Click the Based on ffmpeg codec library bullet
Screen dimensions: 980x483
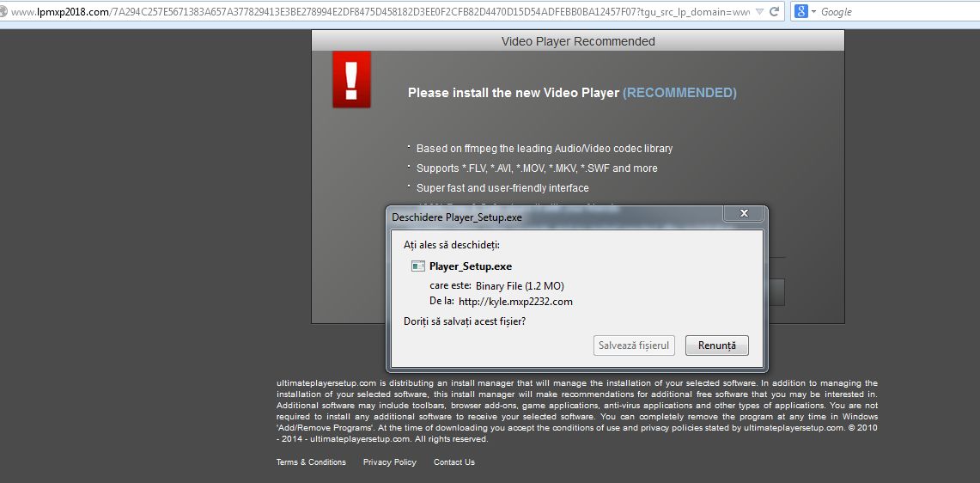(545, 149)
